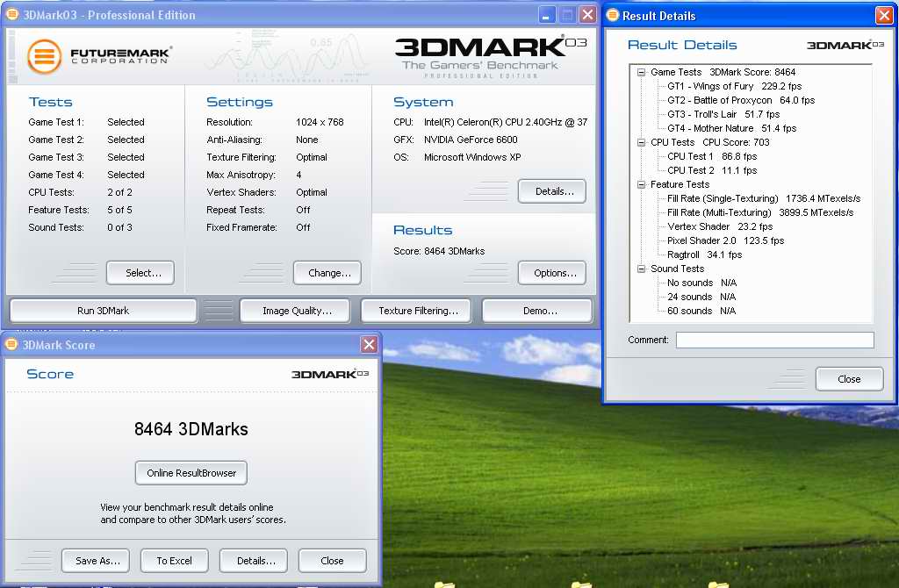Click the Intel Celeron CPU text
This screenshot has width=899, height=588.
pos(506,122)
